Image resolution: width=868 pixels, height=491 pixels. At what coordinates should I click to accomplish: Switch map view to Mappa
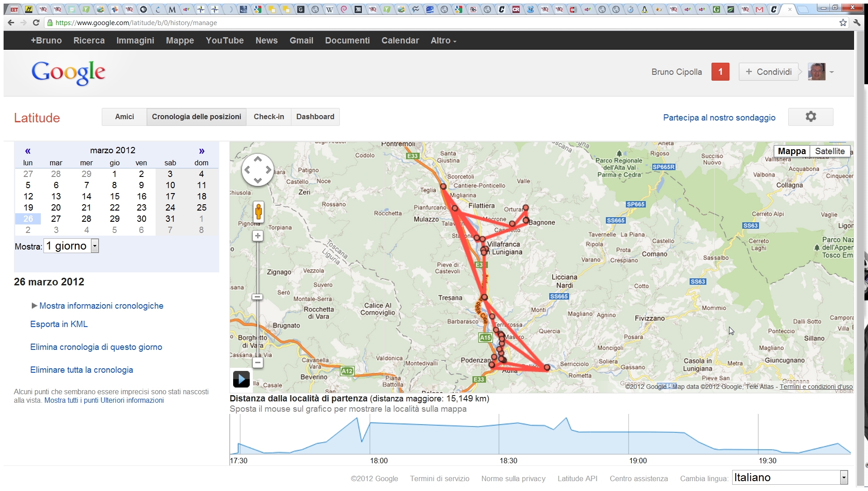click(x=792, y=151)
